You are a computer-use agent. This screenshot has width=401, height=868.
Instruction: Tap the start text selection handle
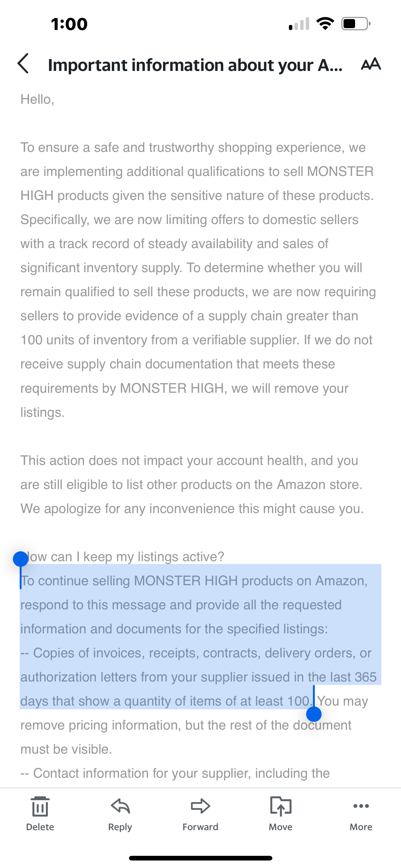(x=20, y=559)
